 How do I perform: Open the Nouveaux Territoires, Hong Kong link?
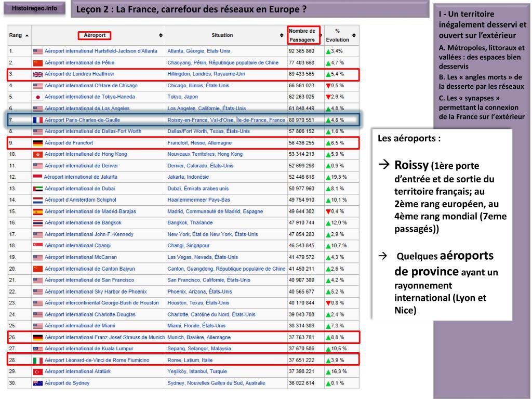[x=205, y=154]
